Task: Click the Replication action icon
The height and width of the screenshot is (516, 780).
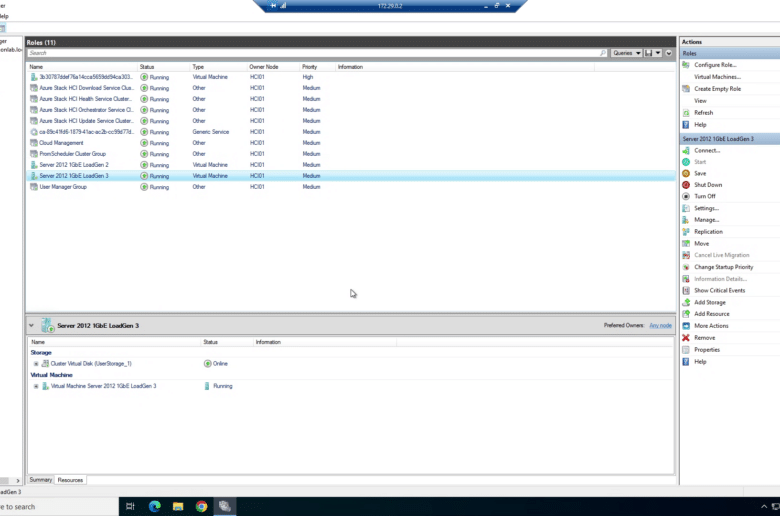Action: click(x=686, y=231)
